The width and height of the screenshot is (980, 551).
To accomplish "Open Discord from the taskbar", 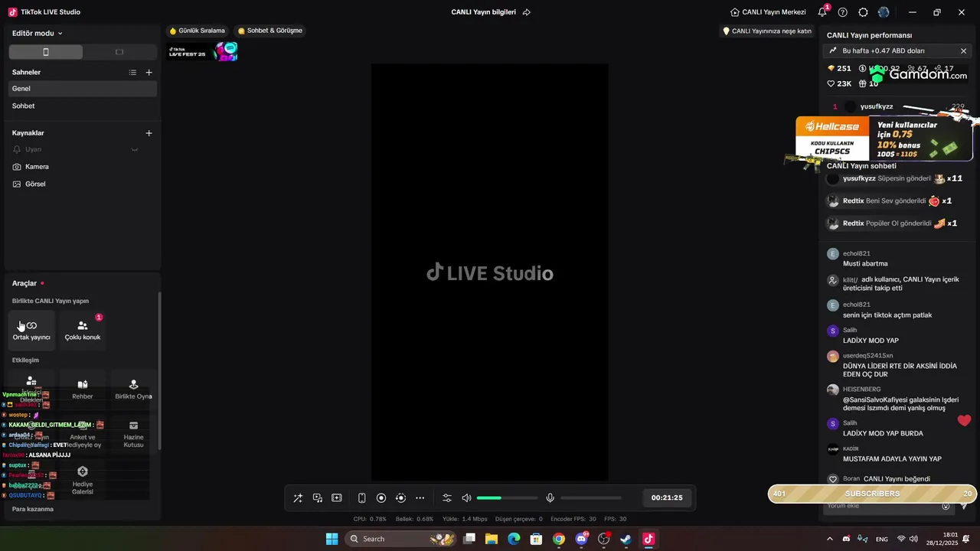I will pyautogui.click(x=581, y=539).
